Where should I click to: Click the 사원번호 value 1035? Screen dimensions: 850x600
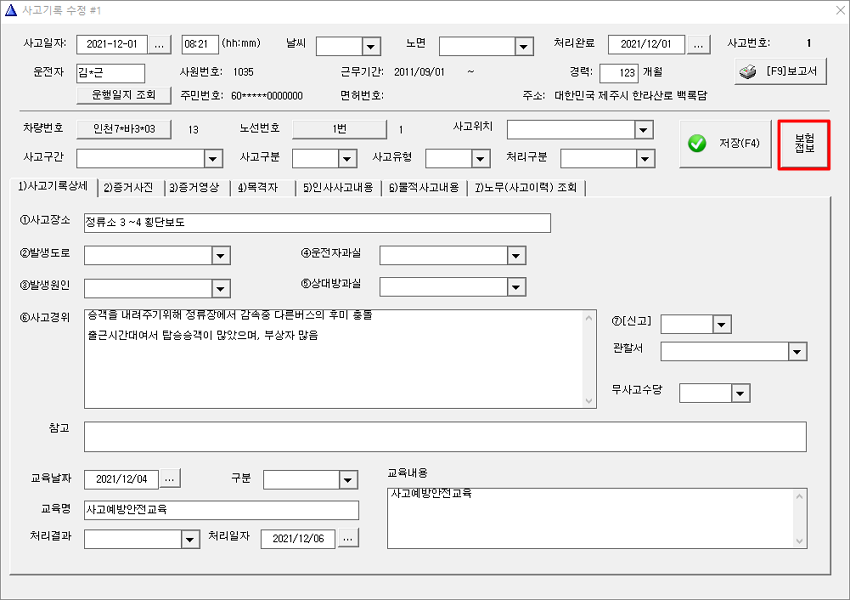[x=243, y=72]
